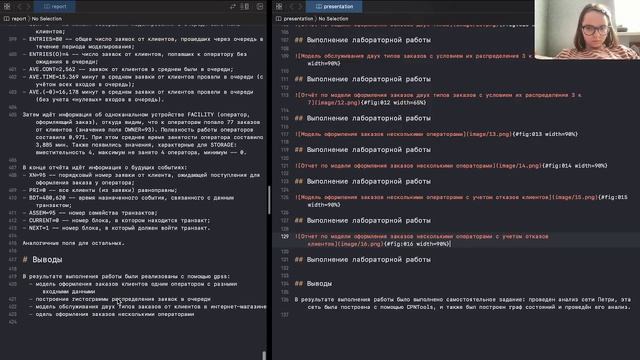Image resolution: width=640 pixels, height=360 pixels.
Task: Open related items menu in presentation pane
Action: [x=279, y=6]
